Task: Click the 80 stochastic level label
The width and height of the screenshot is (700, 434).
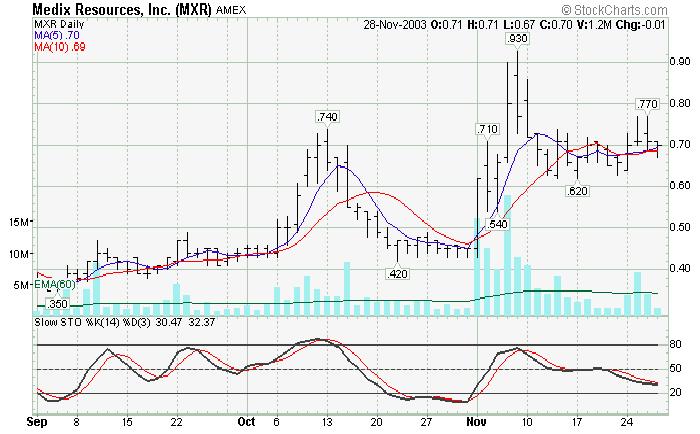Action: 675,344
